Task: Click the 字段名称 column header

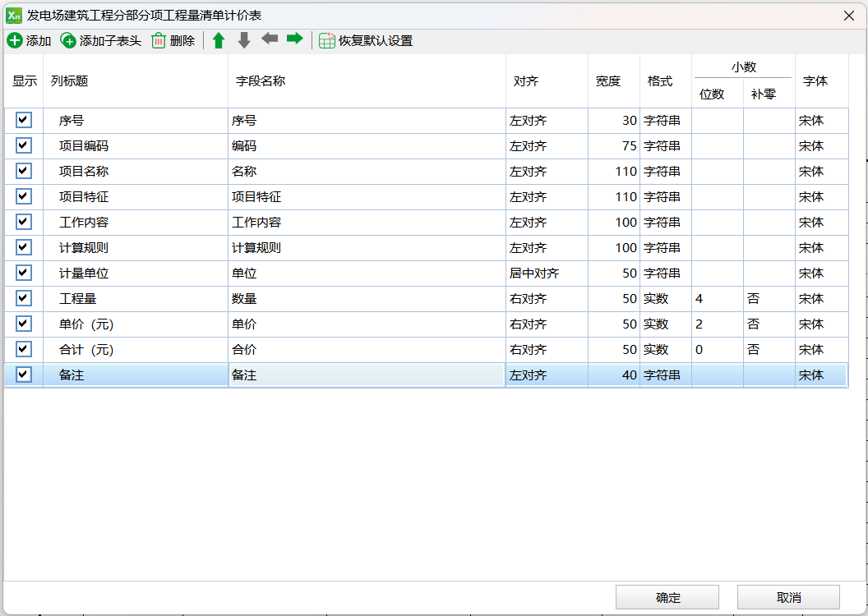Action: [x=261, y=81]
